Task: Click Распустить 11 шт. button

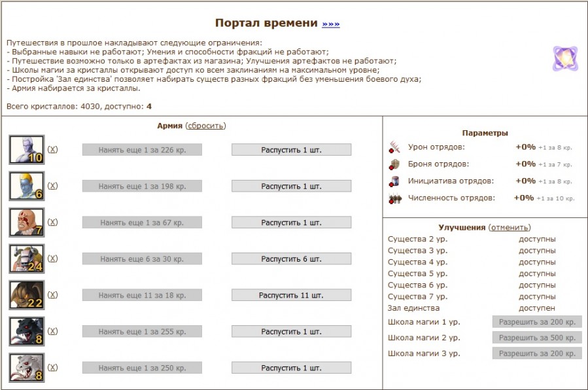Action: tap(291, 295)
